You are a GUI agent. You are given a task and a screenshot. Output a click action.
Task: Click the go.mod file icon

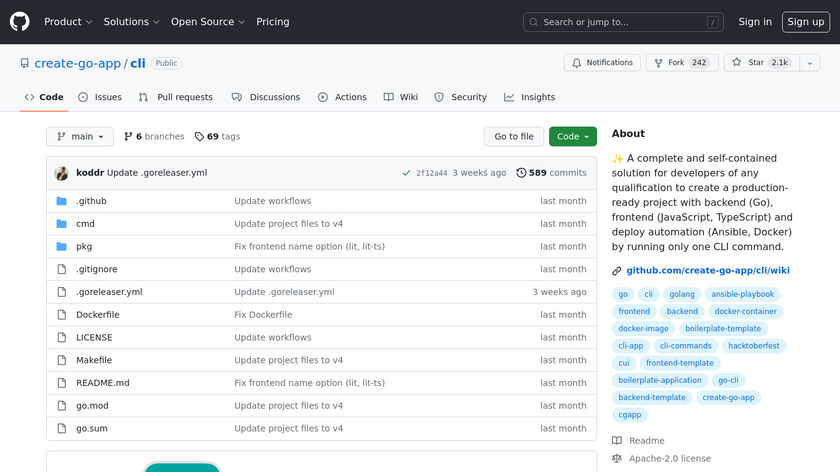click(x=62, y=406)
